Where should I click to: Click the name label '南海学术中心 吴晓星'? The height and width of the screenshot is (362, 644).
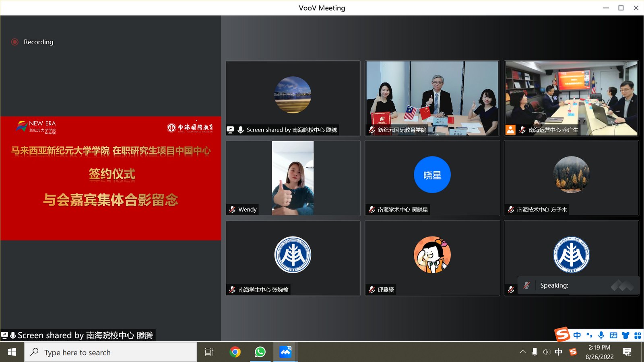pos(403,210)
